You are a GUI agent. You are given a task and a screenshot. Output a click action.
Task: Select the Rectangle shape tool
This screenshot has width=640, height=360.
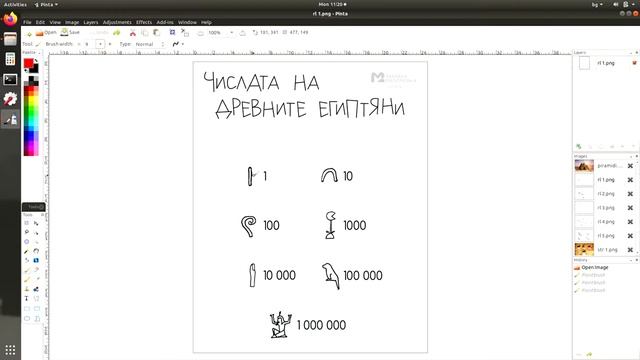pyautogui.click(x=27, y=309)
